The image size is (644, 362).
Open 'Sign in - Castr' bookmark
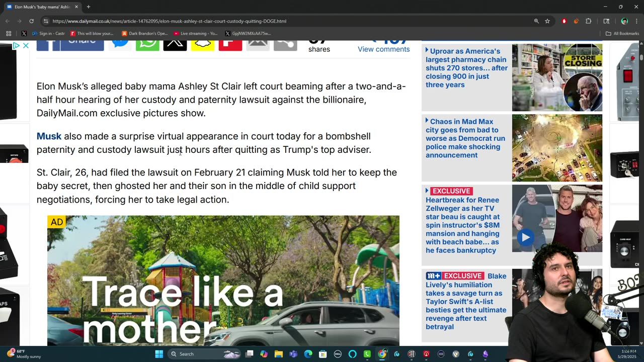[48, 34]
